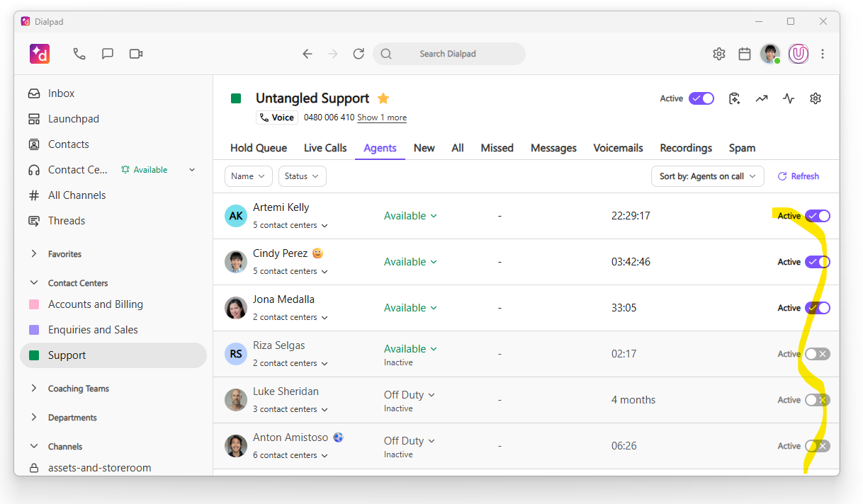Screen dimensions: 863x504
Task: Open settings gear in top bar
Action: (719, 54)
